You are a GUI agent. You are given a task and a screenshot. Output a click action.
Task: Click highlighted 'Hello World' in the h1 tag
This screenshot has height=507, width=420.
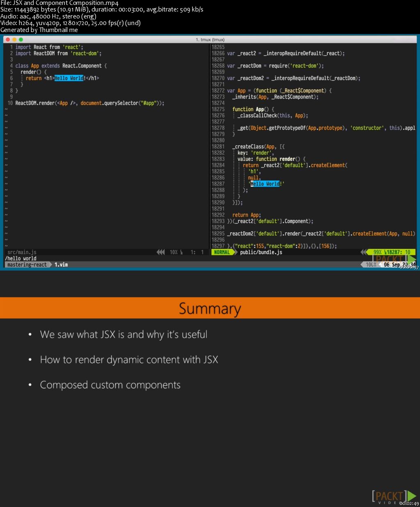tap(69, 78)
